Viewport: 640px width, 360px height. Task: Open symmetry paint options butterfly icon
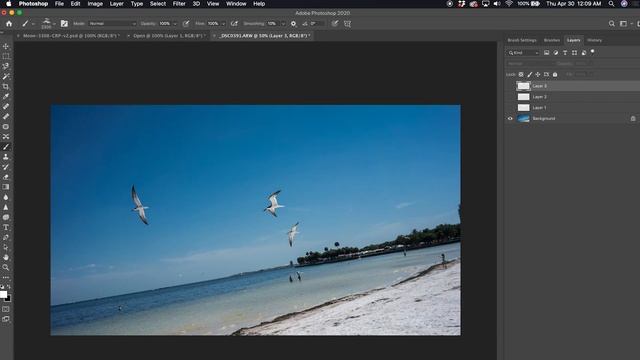point(347,24)
